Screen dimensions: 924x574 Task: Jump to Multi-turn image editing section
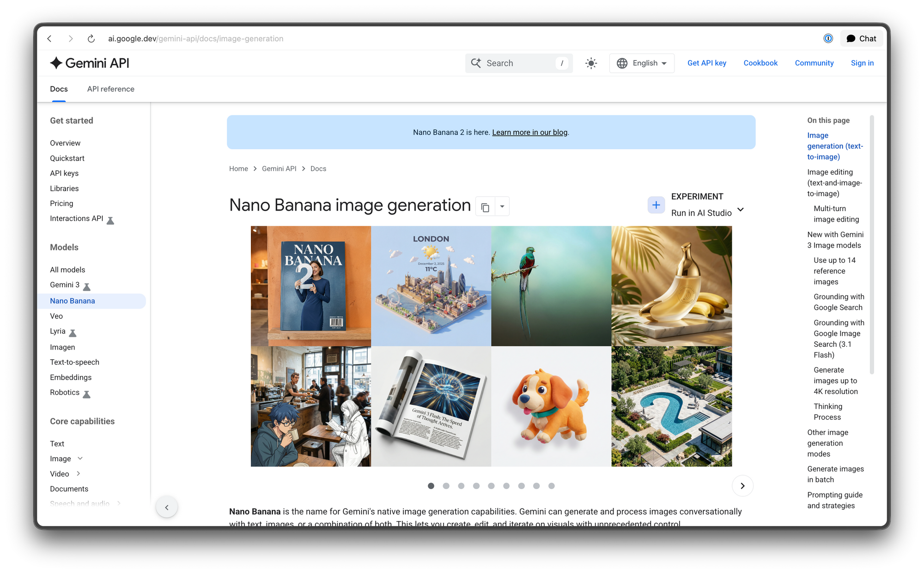coord(836,214)
